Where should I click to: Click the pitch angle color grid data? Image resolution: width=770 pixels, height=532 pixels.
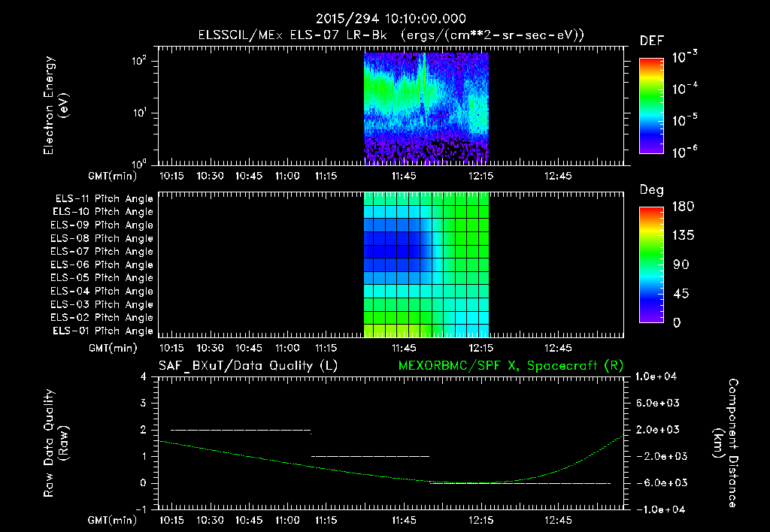point(426,264)
